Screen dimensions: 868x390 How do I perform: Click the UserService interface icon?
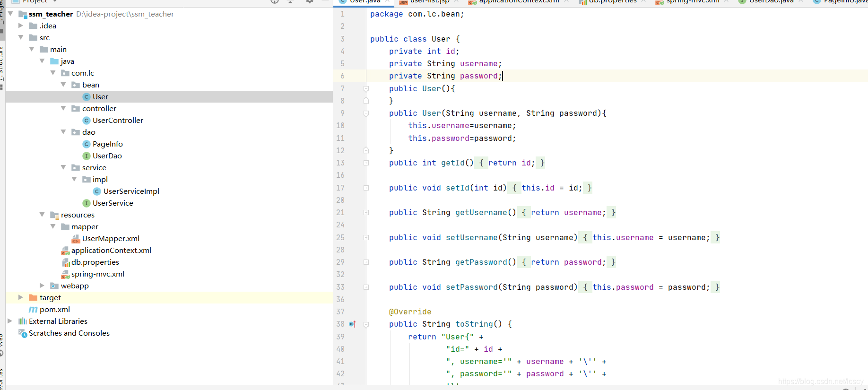point(87,203)
